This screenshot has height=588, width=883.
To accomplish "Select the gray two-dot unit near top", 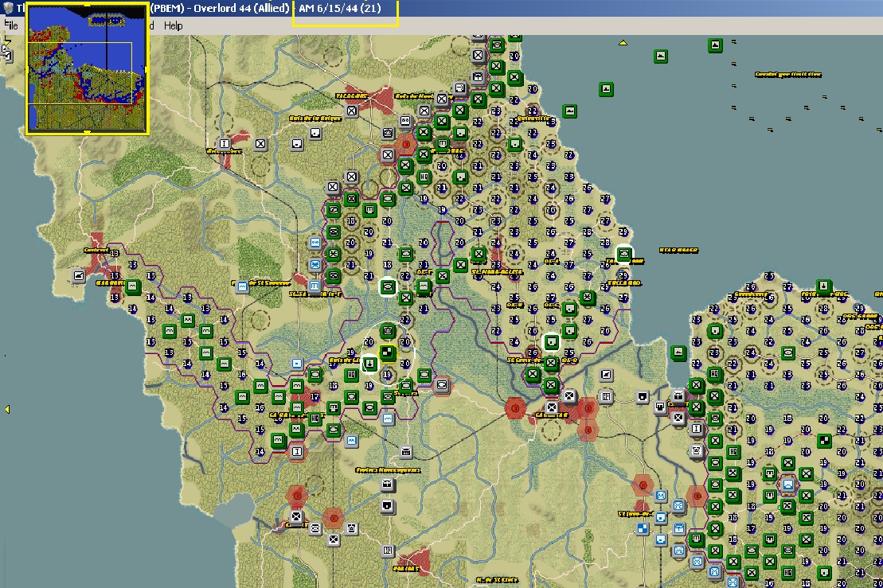I will pos(406,121).
